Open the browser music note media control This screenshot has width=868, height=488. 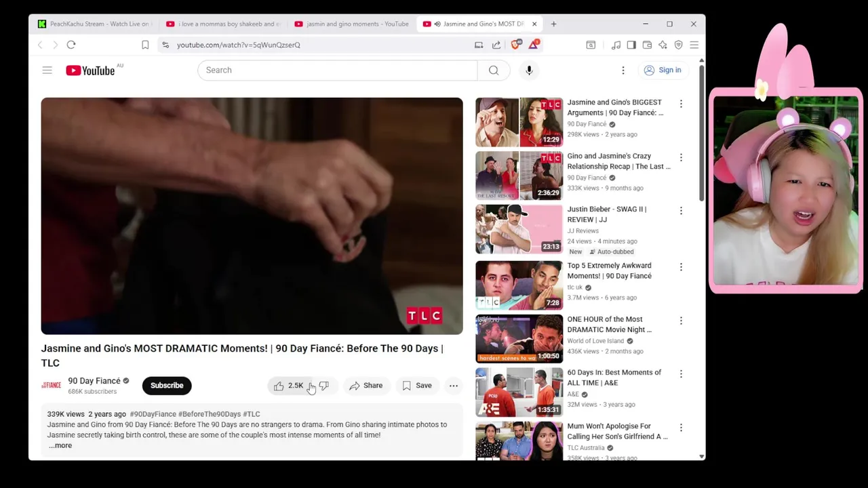[x=616, y=45]
